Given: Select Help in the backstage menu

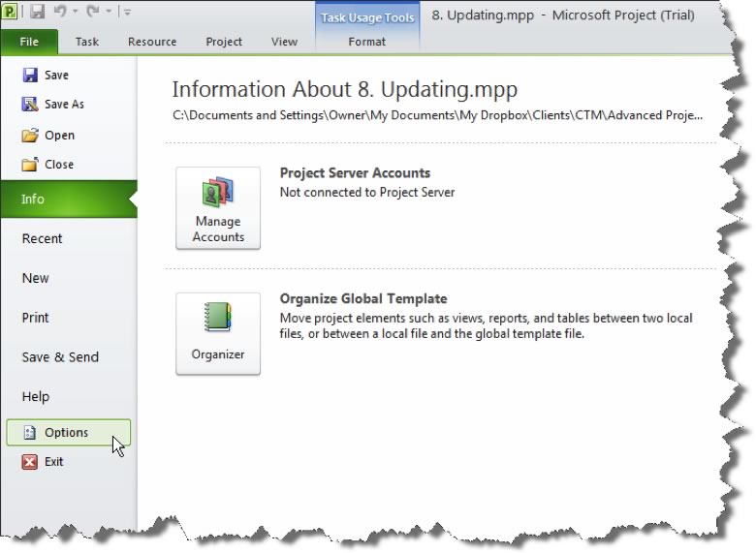Looking at the screenshot, I should (x=36, y=396).
